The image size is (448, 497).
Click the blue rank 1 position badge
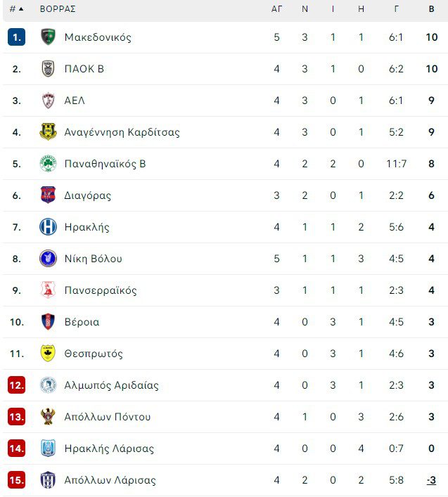[17, 37]
